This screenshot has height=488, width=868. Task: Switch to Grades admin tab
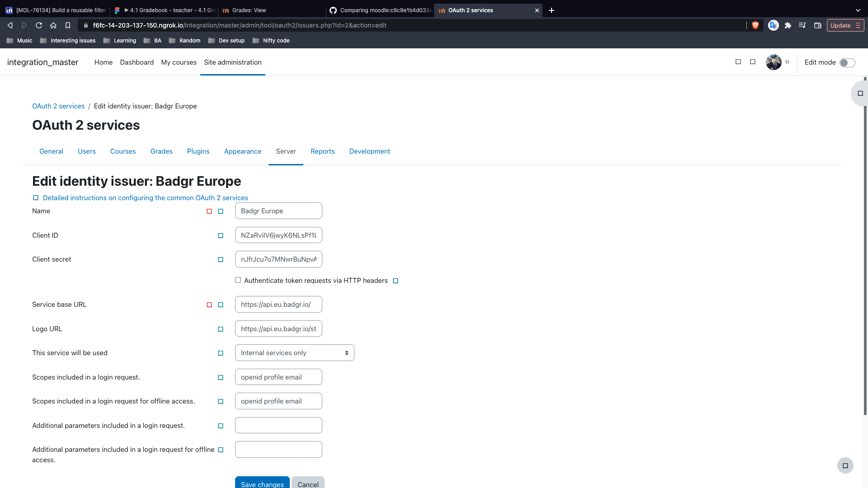[161, 151]
